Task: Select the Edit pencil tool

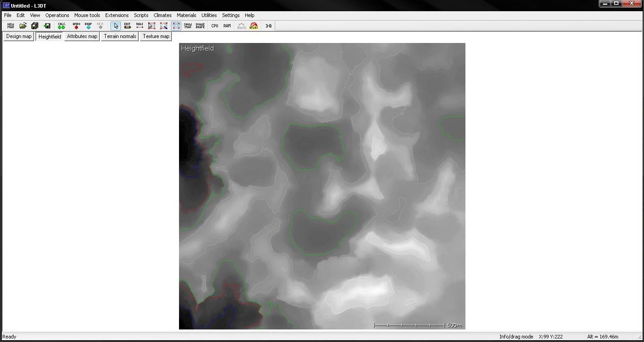Action: (128, 26)
